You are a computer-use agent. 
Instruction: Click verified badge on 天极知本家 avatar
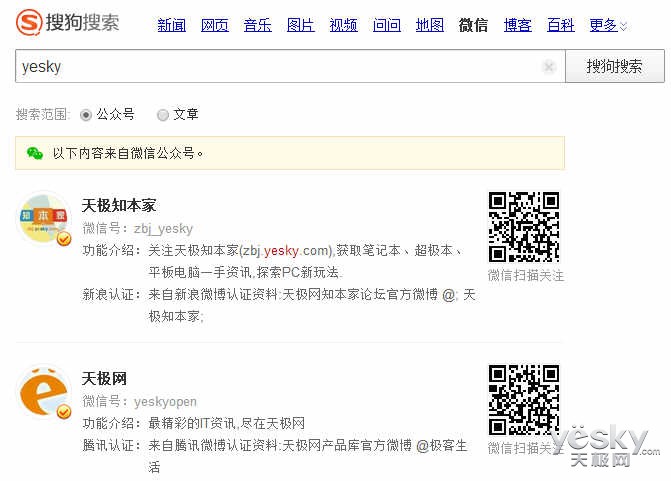63,240
